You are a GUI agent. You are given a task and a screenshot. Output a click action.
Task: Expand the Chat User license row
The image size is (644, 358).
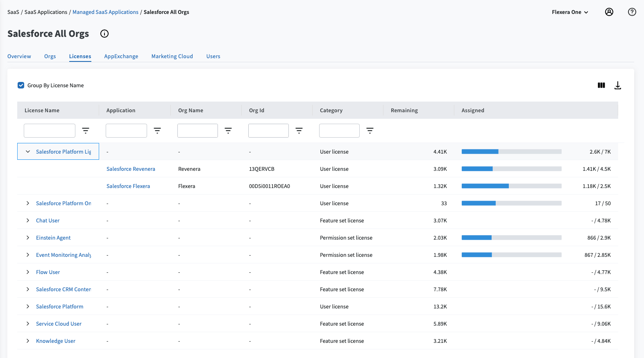tap(28, 221)
